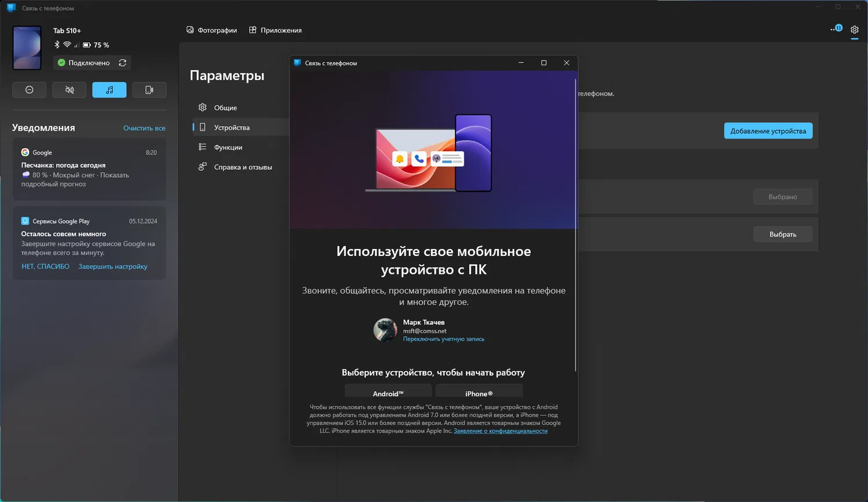Click the Подключено status button
The height and width of the screenshot is (502, 868).
[92, 63]
